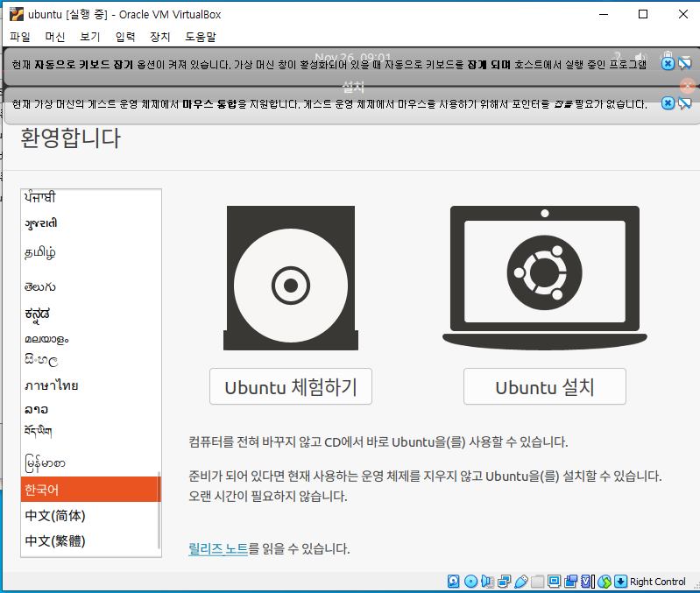
Task: Select ภาษาไทย in the language list
Action: [x=89, y=385]
